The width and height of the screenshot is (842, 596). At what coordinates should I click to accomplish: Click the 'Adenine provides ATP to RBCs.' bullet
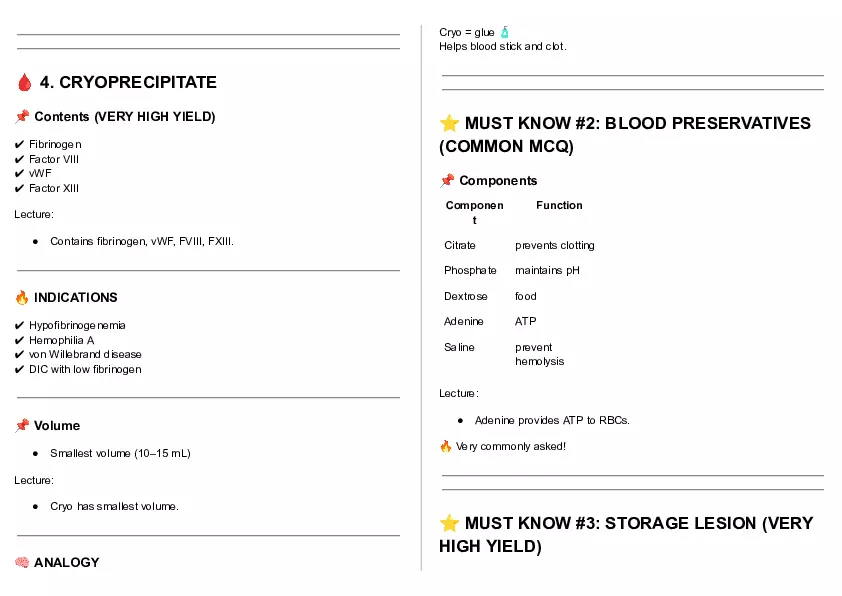click(x=552, y=421)
